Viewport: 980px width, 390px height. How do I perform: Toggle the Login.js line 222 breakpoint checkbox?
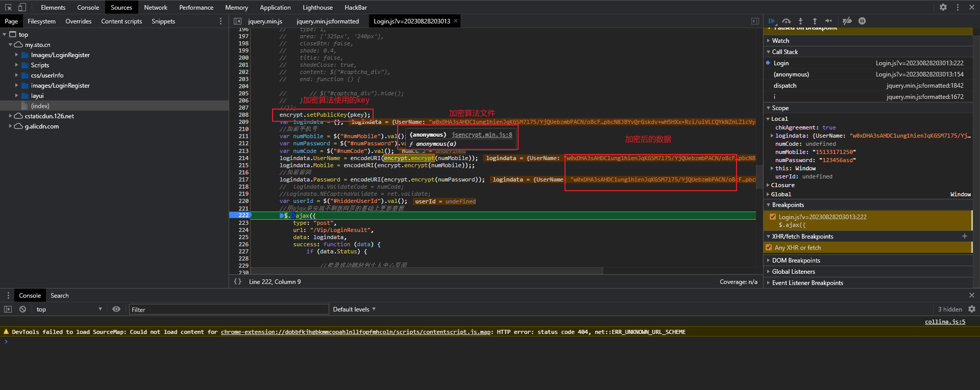(x=773, y=217)
